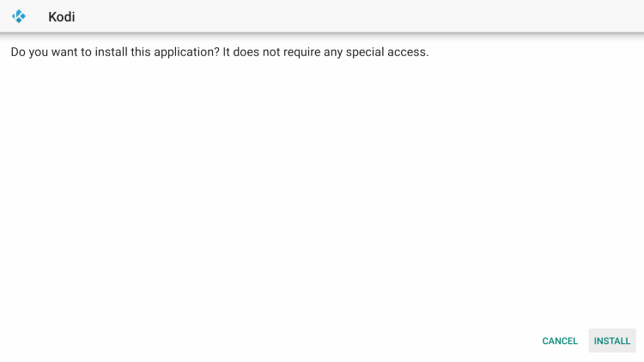The image size is (644, 362).
Task: Choose CANCEL to decline the install
Action: (x=560, y=341)
